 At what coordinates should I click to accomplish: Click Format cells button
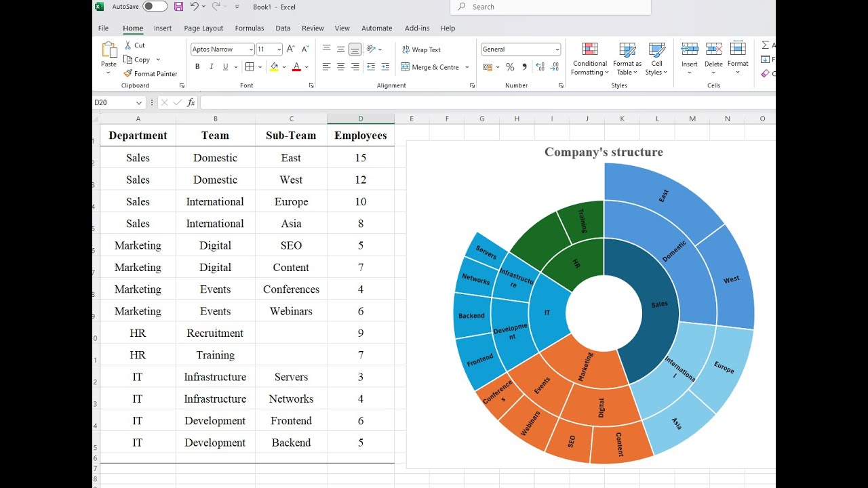pyautogui.click(x=738, y=57)
